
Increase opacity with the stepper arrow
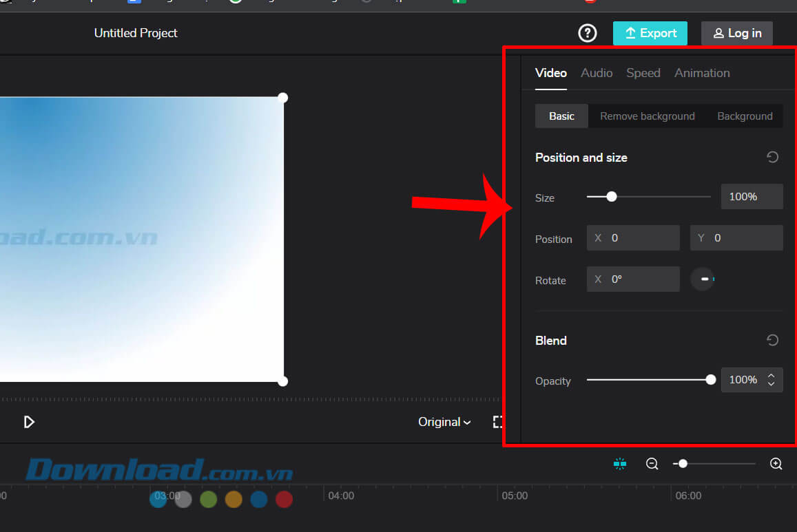pos(772,376)
